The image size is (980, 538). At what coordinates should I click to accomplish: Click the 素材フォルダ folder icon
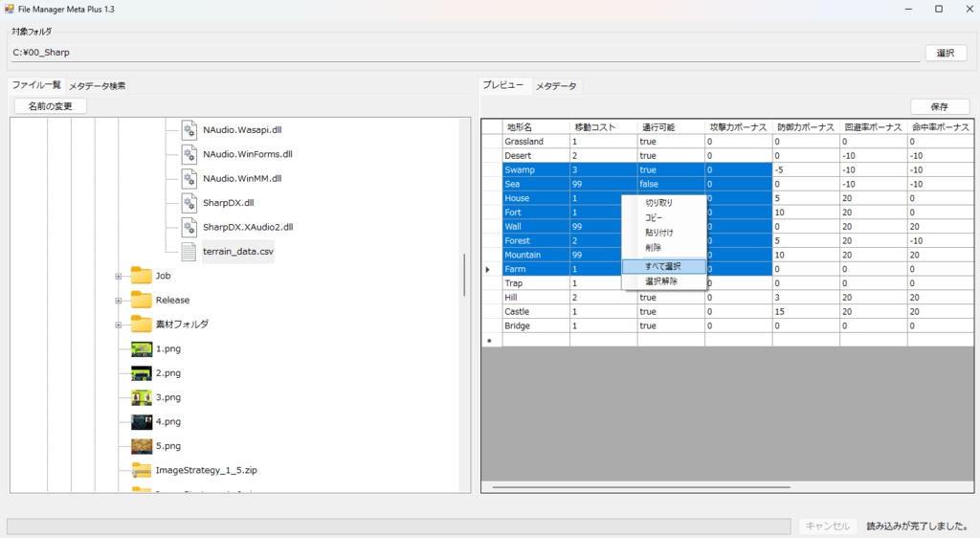point(142,325)
